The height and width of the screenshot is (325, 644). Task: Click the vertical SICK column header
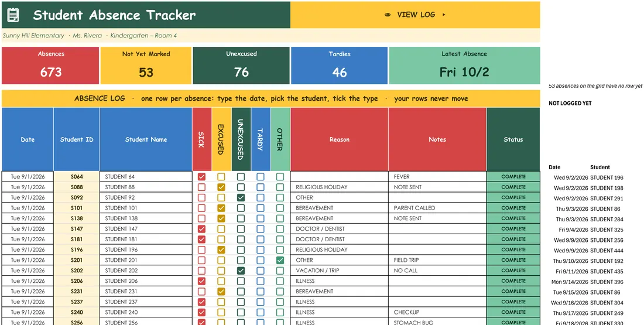201,139
